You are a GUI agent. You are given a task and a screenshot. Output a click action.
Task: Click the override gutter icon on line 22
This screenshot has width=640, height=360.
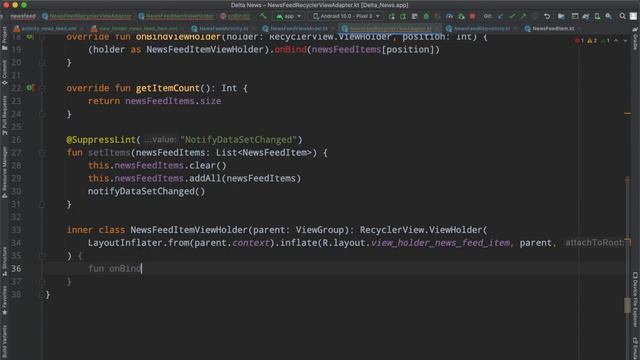pyautogui.click(x=30, y=88)
